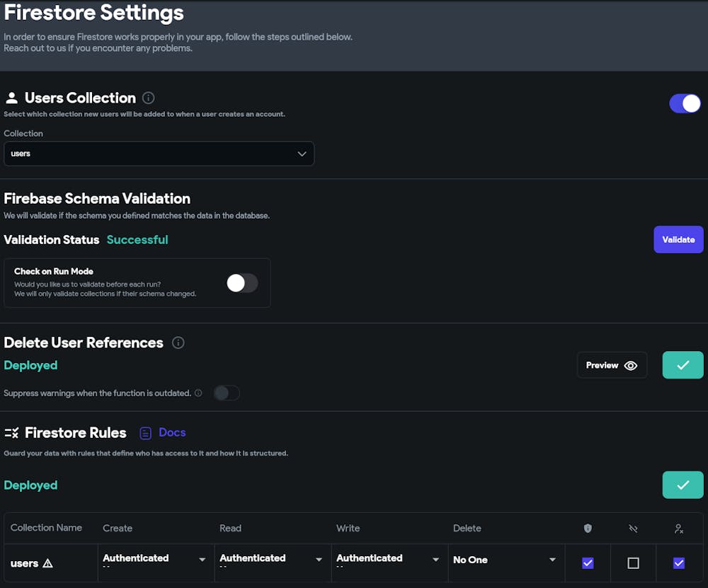Open the Delete permission dropdown showing No One
Screen dimensions: 708x588
point(506,560)
